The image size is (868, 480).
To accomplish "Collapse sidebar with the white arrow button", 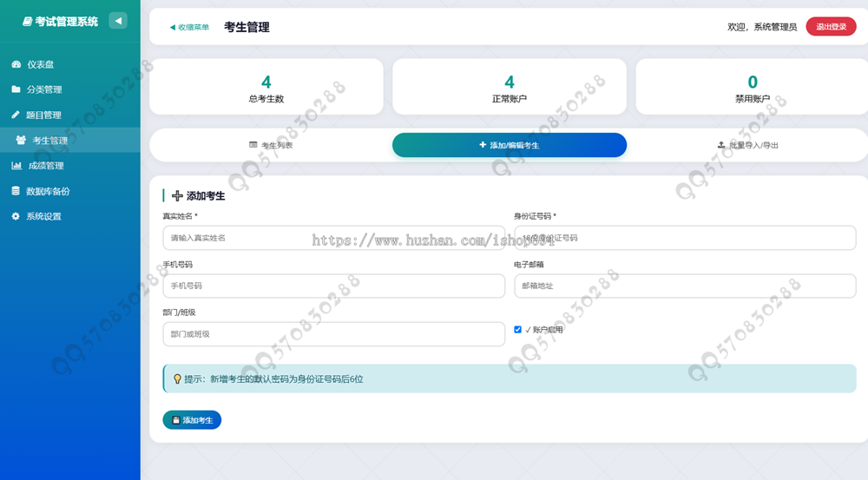I will [x=118, y=21].
